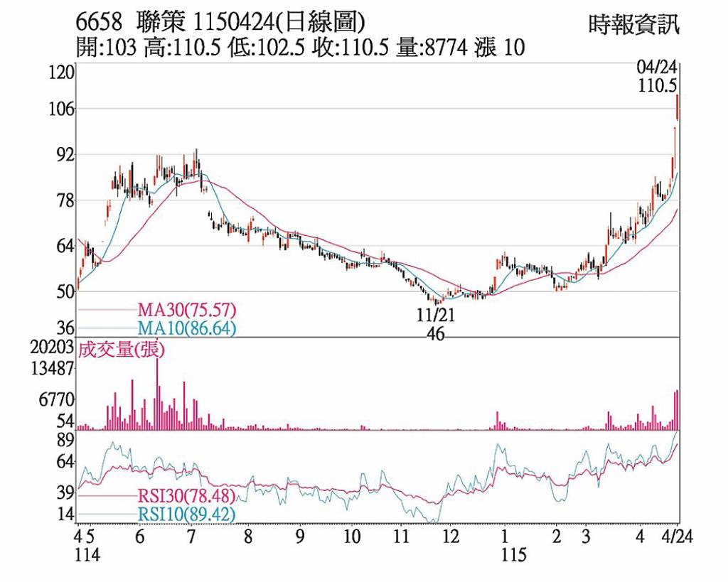Select the 92 price level on y-axis
Viewport: 728px width, 582px height.
[x=65, y=154]
